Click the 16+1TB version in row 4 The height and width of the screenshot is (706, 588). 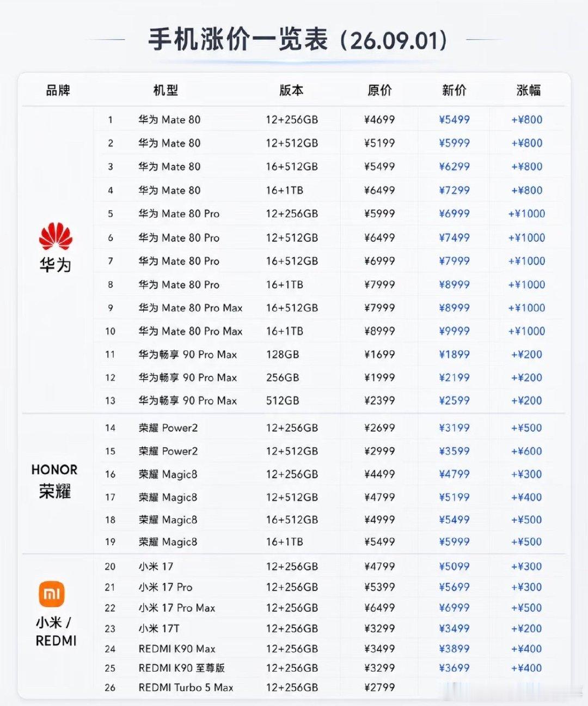click(284, 191)
